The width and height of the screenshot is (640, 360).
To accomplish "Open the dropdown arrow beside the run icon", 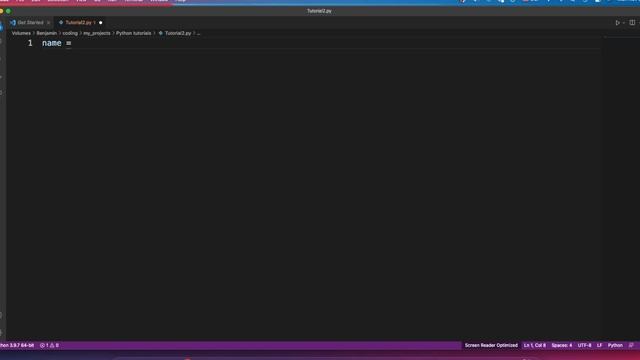I will click(x=624, y=23).
